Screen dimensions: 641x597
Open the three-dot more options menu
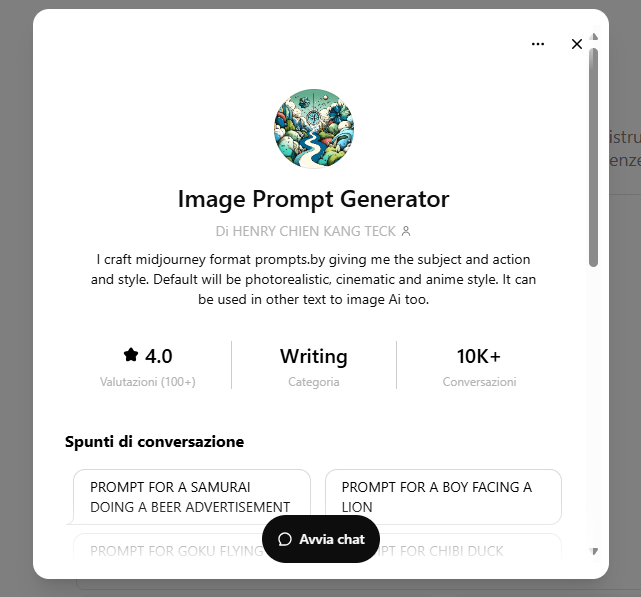[538, 44]
